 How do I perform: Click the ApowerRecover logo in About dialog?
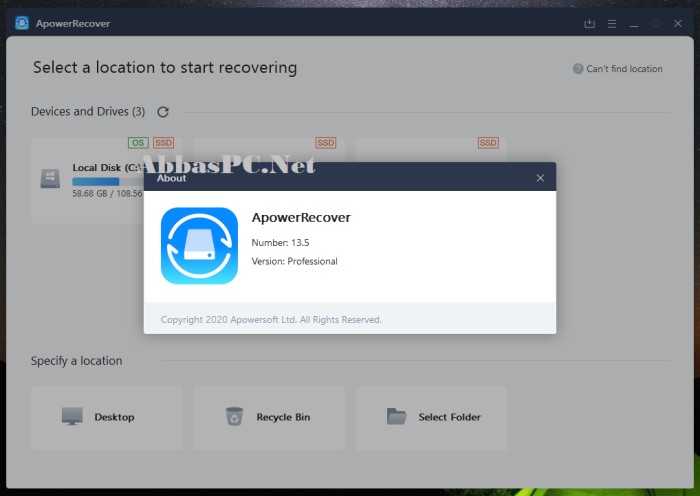tap(199, 246)
